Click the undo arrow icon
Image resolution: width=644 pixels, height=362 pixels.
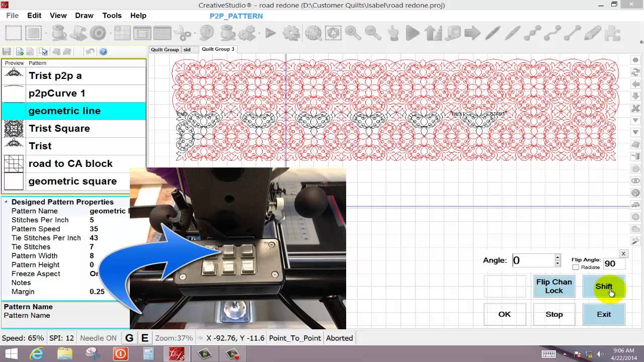(x=90, y=51)
